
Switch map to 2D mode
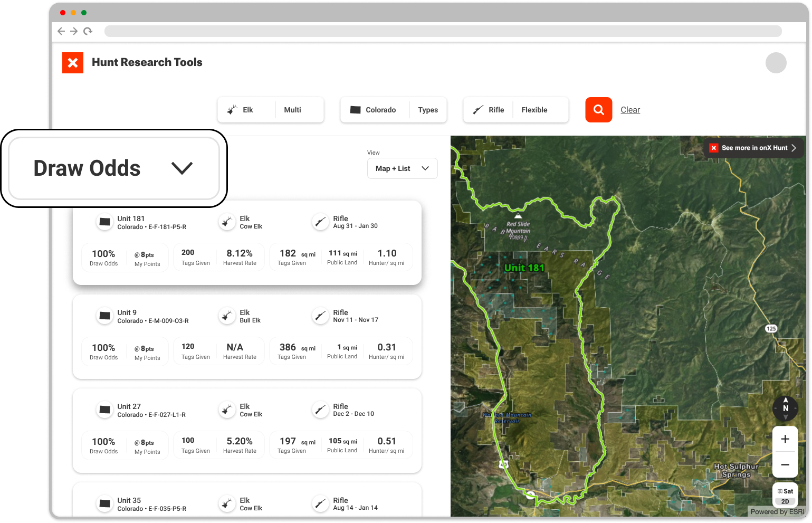(785, 501)
